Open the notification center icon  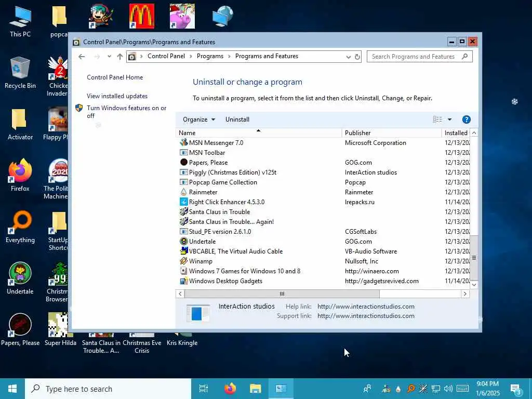click(x=515, y=389)
